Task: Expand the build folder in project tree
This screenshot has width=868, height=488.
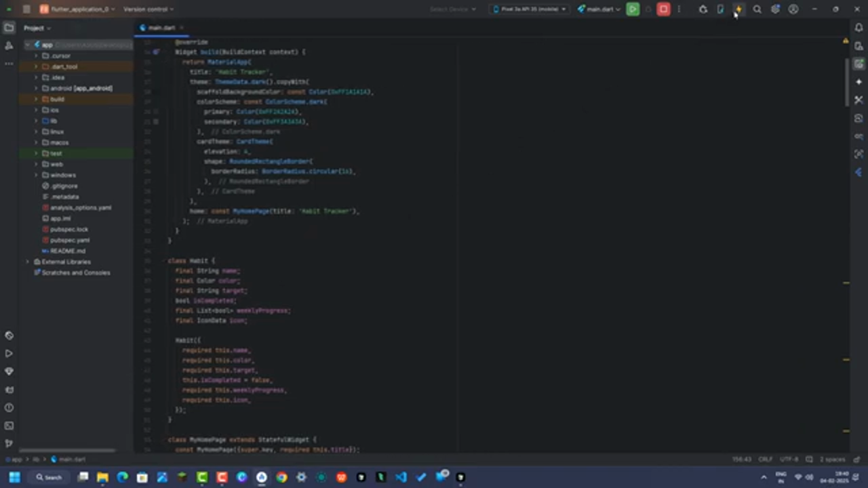Action: 36,99
